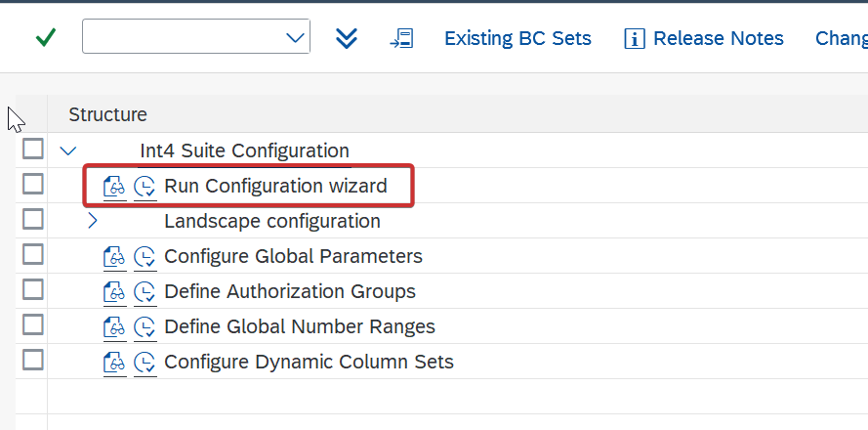Execute activity icon for Configure Dynamic Column Sets
868x430 pixels.
click(x=145, y=363)
